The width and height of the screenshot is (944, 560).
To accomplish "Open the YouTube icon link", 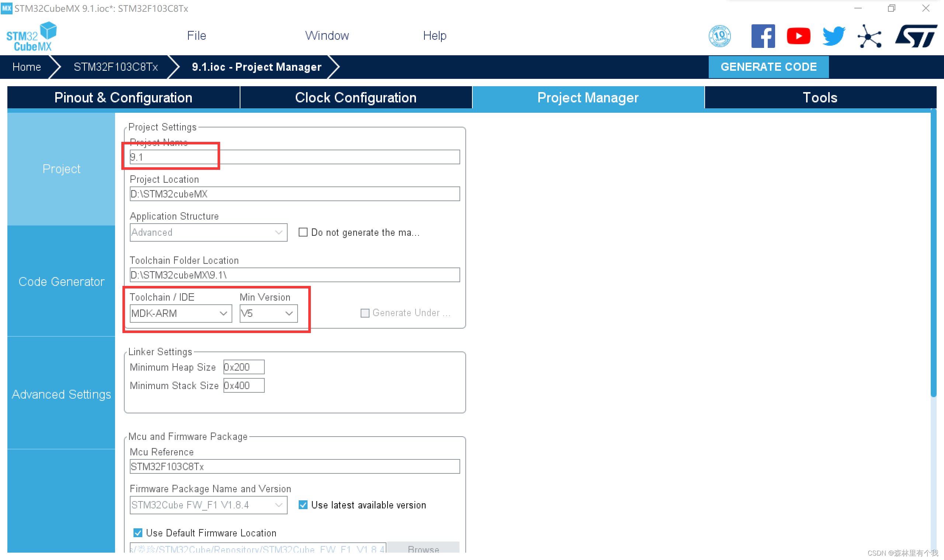I will click(798, 36).
